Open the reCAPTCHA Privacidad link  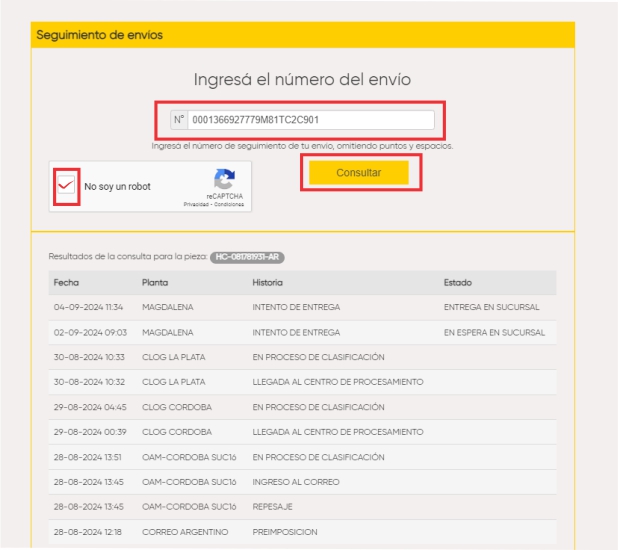click(197, 204)
